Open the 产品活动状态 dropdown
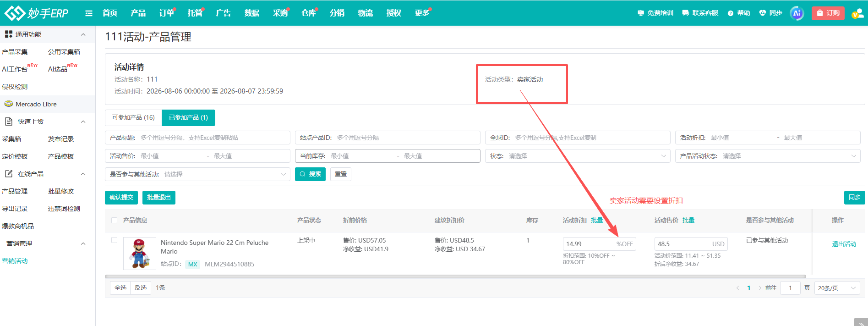 pyautogui.click(x=768, y=156)
